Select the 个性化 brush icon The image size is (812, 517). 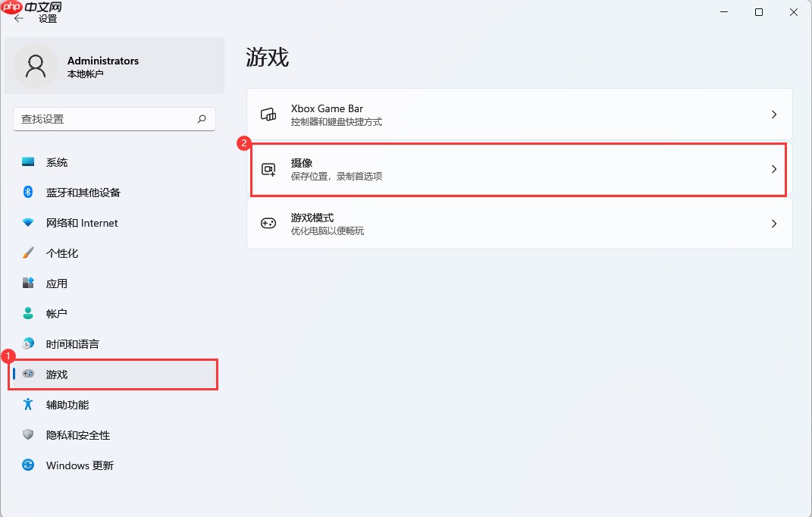(x=27, y=252)
